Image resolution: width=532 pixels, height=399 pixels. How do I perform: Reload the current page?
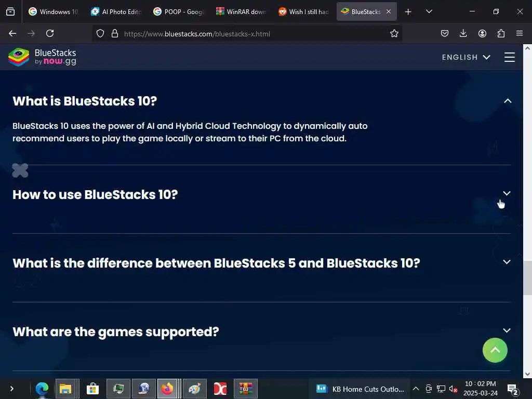[x=50, y=33]
